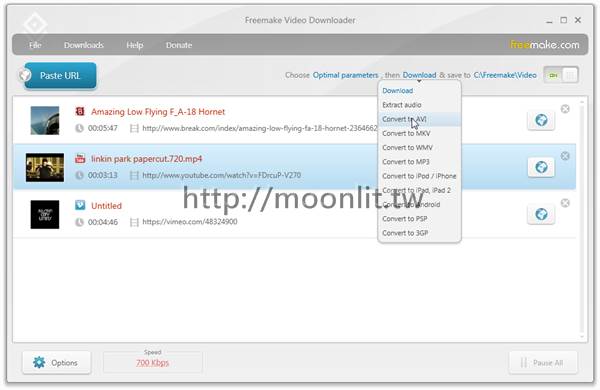Click the Break.com source icon for Hornet video
Image resolution: width=600 pixels, height=390 pixels.
coord(80,111)
